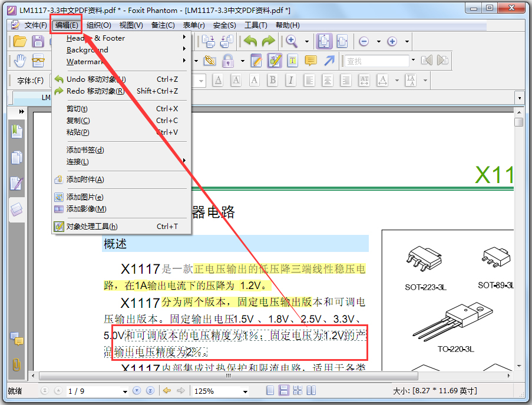Open the 125% zoom level dropdown
The width and height of the screenshot is (532, 405).
coord(245,391)
